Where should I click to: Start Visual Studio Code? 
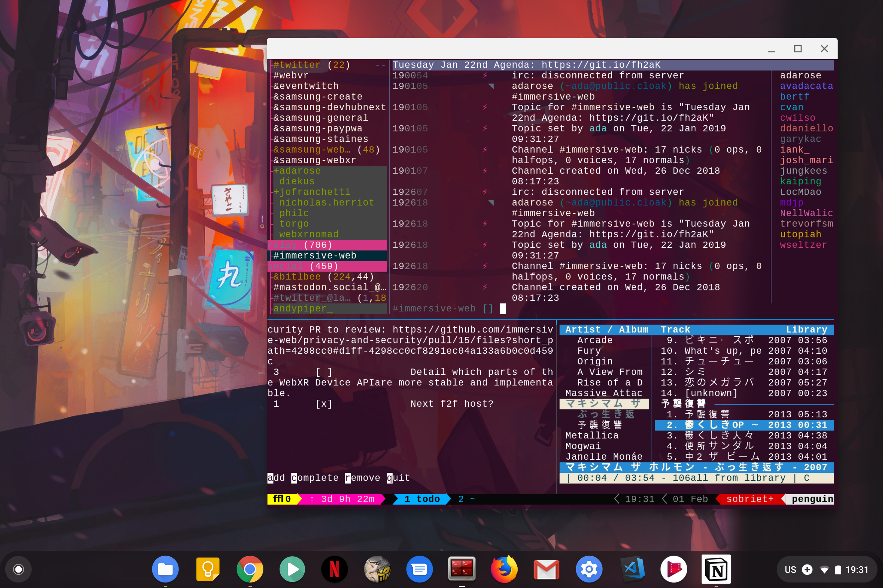[632, 569]
